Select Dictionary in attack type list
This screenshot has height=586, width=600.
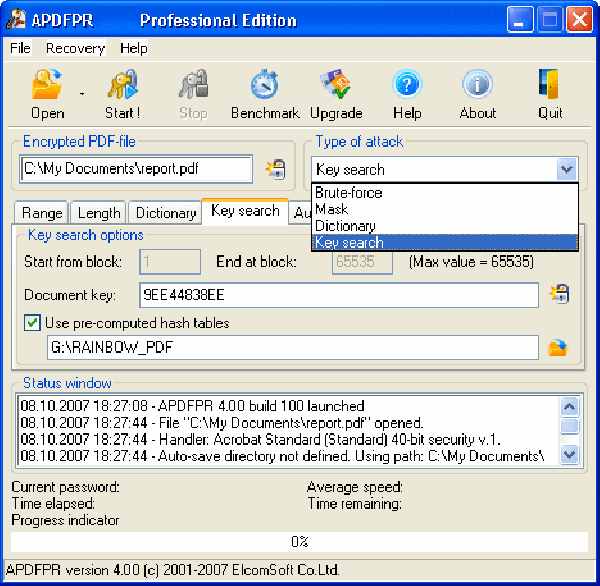[x=345, y=226]
